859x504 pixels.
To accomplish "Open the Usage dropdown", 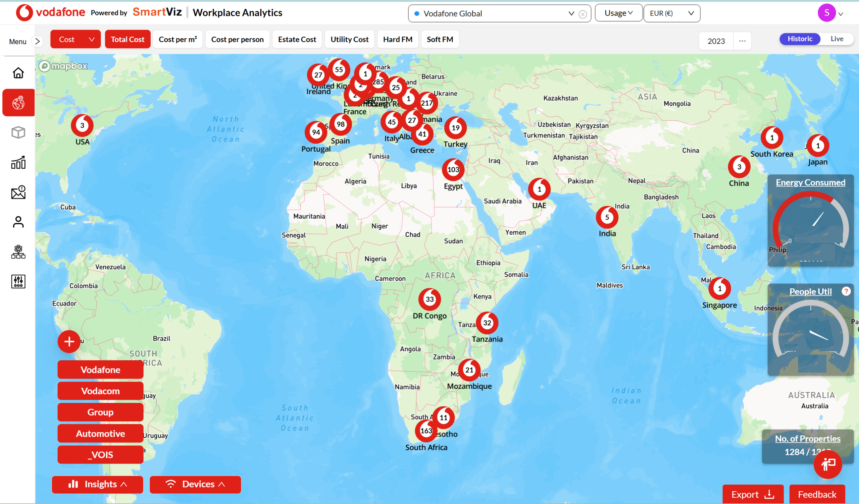I will tap(618, 13).
